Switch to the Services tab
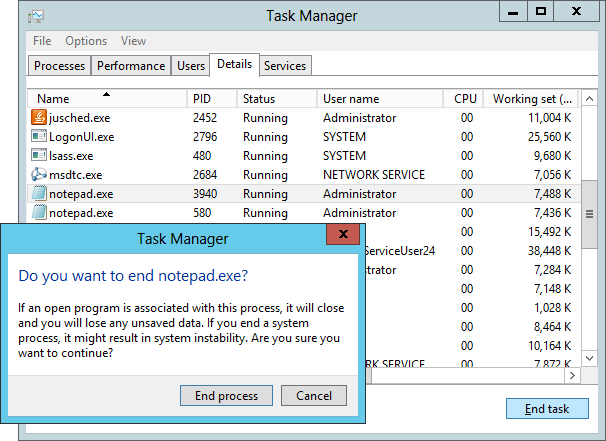This screenshot has width=606, height=441. click(285, 66)
